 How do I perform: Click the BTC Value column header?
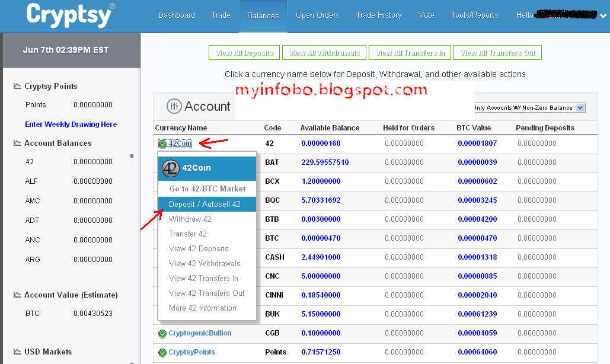point(474,128)
